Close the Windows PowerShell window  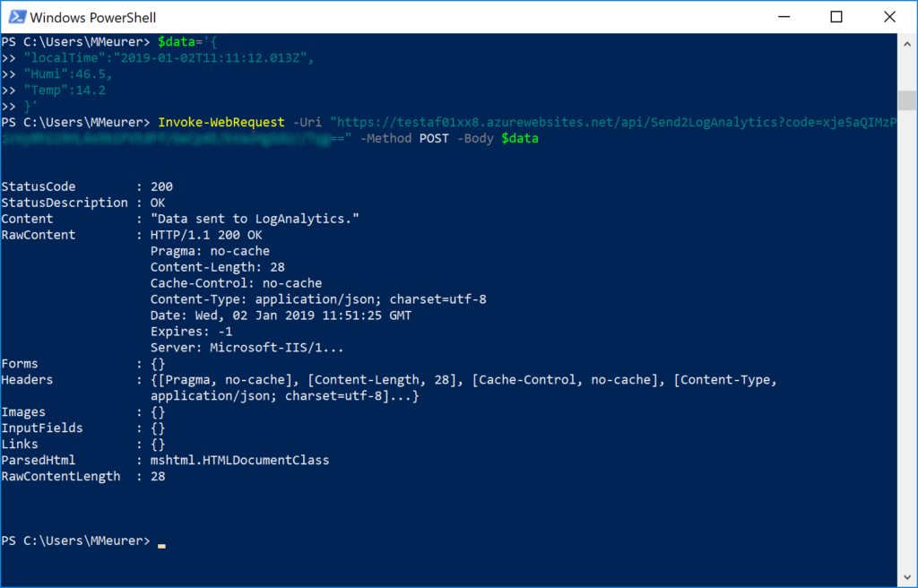pos(889,17)
